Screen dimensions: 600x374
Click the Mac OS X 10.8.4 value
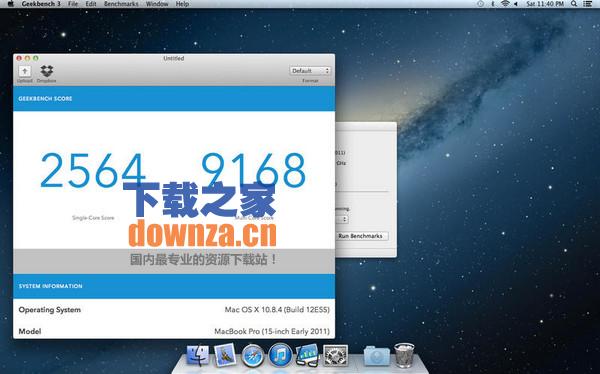(277, 310)
